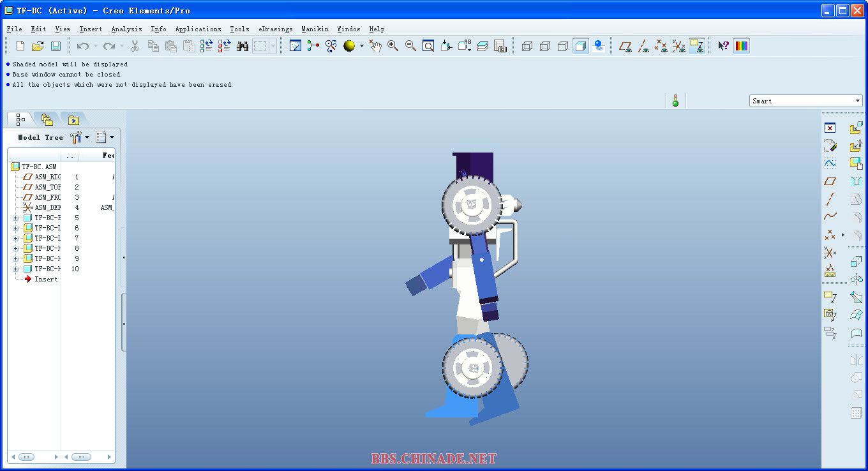Open Model Tree Show tools dropdown
868x471 pixels.
coord(80,137)
